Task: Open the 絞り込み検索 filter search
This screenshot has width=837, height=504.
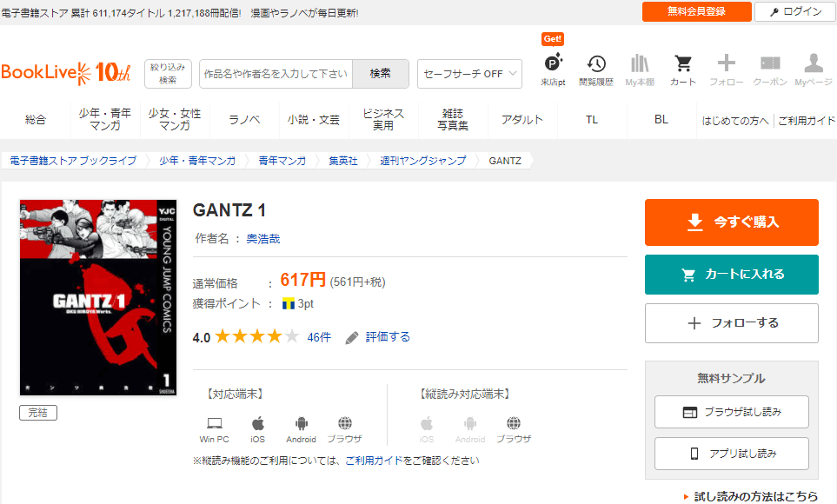Action: click(x=168, y=74)
